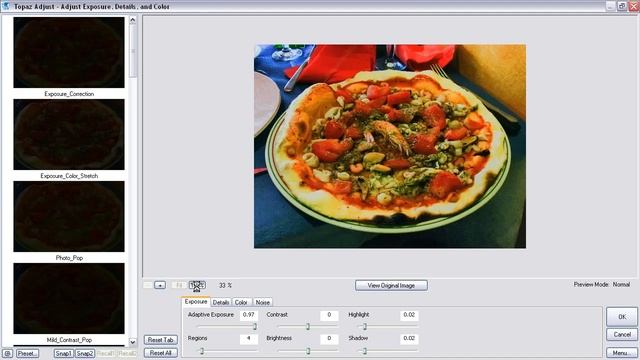This screenshot has height=360, width=640.
Task: Click the Shadow value field
Action: click(409, 338)
